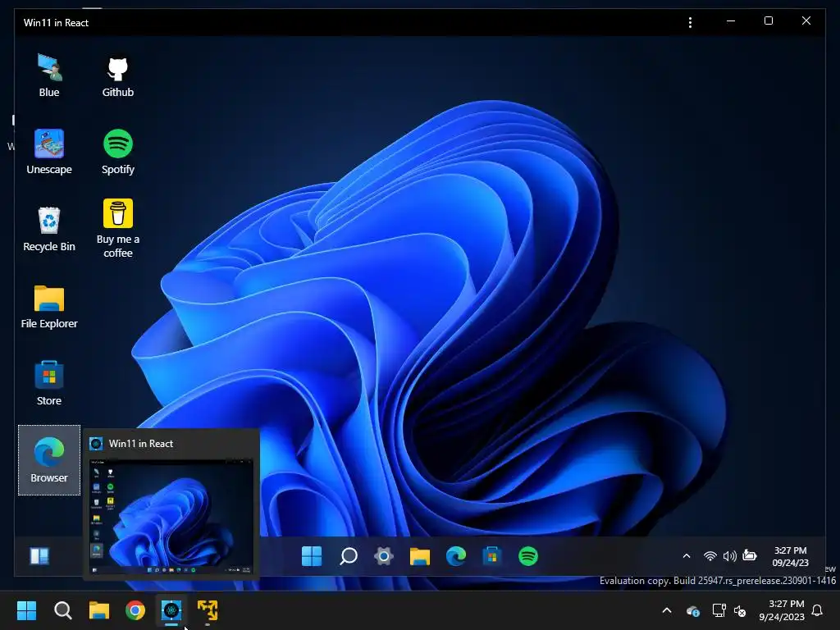Click the host tray cloud sync icon
Image resolution: width=840 pixels, height=630 pixels.
pyautogui.click(x=692, y=610)
